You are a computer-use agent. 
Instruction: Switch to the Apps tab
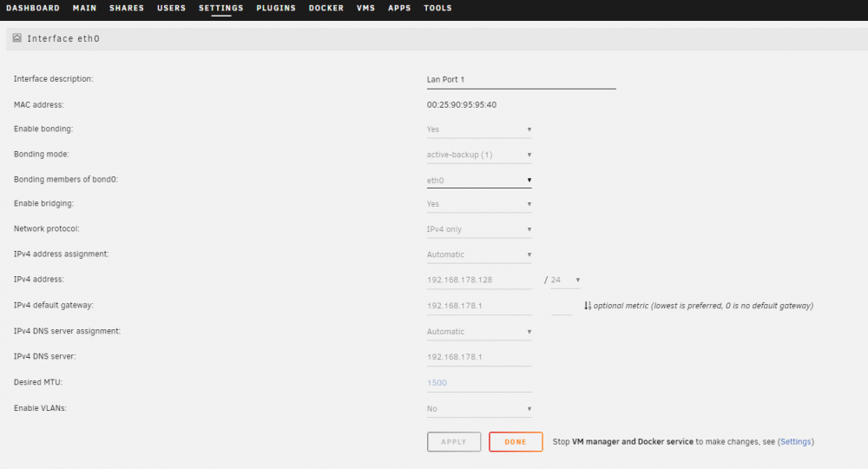[399, 9]
